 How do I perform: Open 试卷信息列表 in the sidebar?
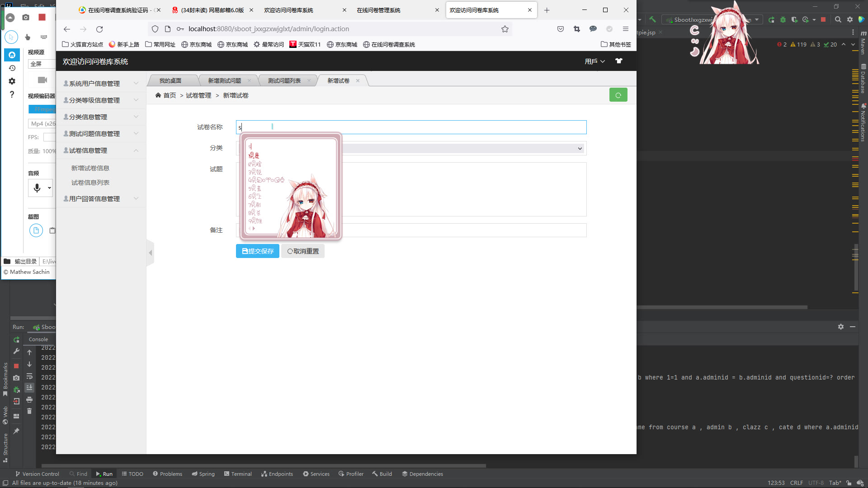[90, 183]
